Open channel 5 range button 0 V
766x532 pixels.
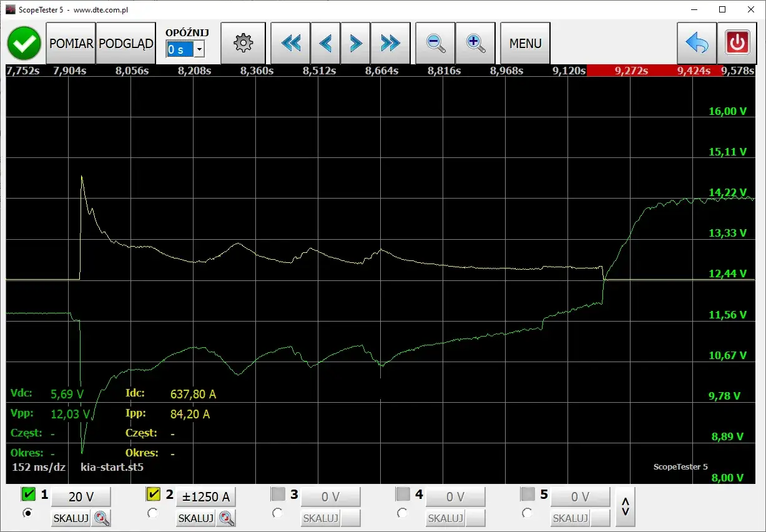pyautogui.click(x=580, y=497)
